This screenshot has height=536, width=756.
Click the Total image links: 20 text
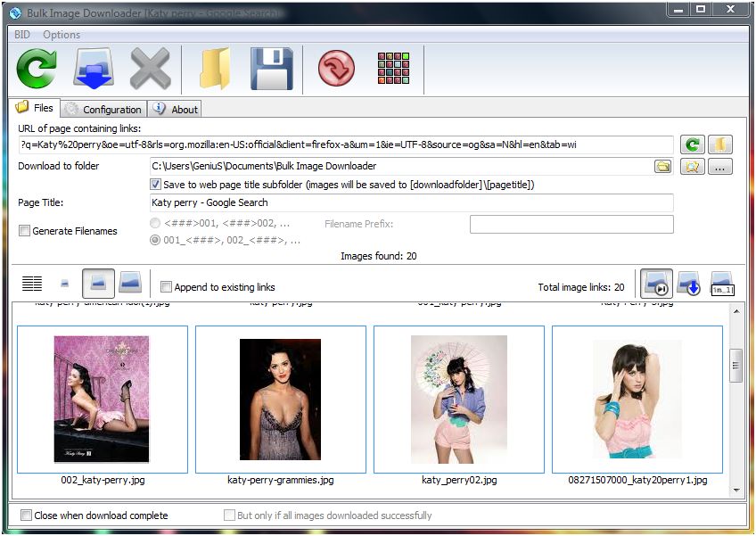click(x=581, y=287)
